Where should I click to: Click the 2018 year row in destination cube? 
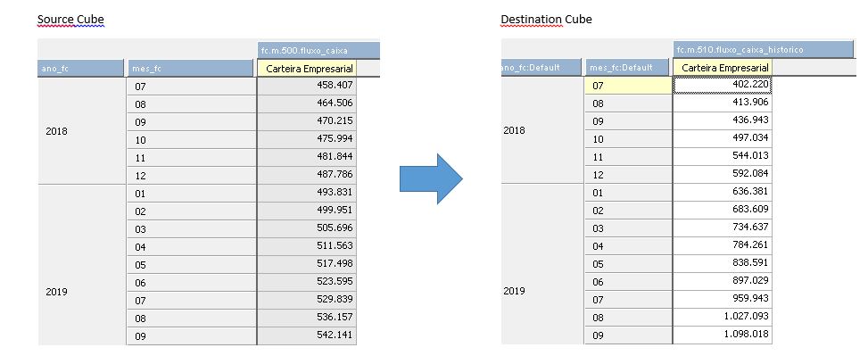point(542,129)
